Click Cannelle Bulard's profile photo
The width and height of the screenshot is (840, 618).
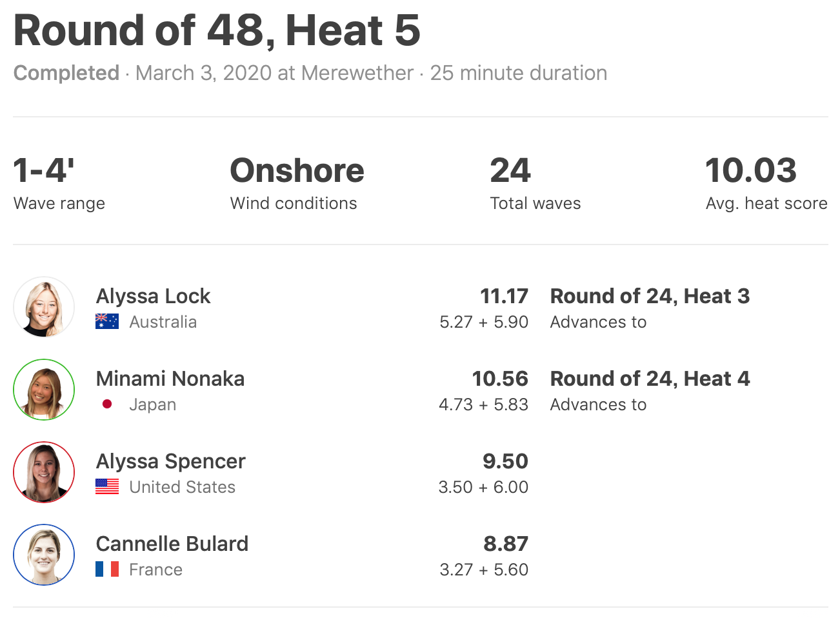(44, 555)
